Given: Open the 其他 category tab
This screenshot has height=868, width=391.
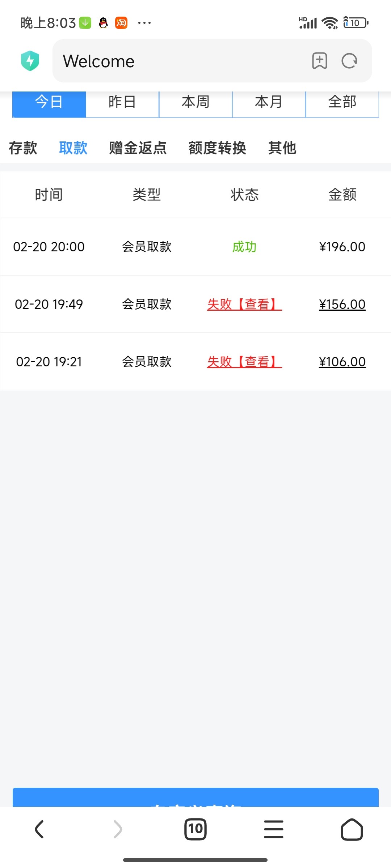Looking at the screenshot, I should (282, 148).
